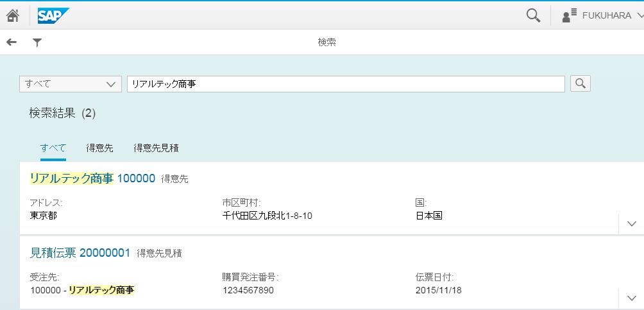This screenshot has height=310, width=644.
Task: Expand the FUKUHARA user menu arrow
Action: pos(640,16)
